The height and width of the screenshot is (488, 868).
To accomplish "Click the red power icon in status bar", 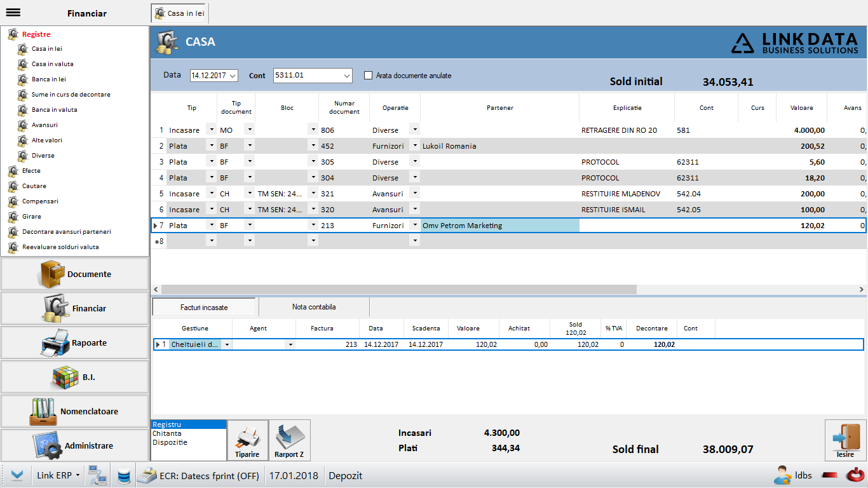I will pyautogui.click(x=855, y=475).
